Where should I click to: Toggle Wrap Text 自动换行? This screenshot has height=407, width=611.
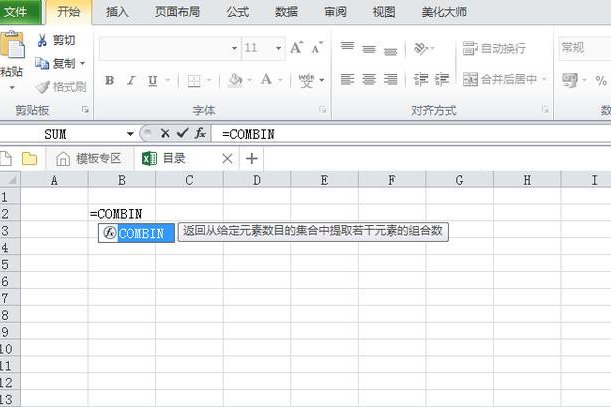click(494, 48)
